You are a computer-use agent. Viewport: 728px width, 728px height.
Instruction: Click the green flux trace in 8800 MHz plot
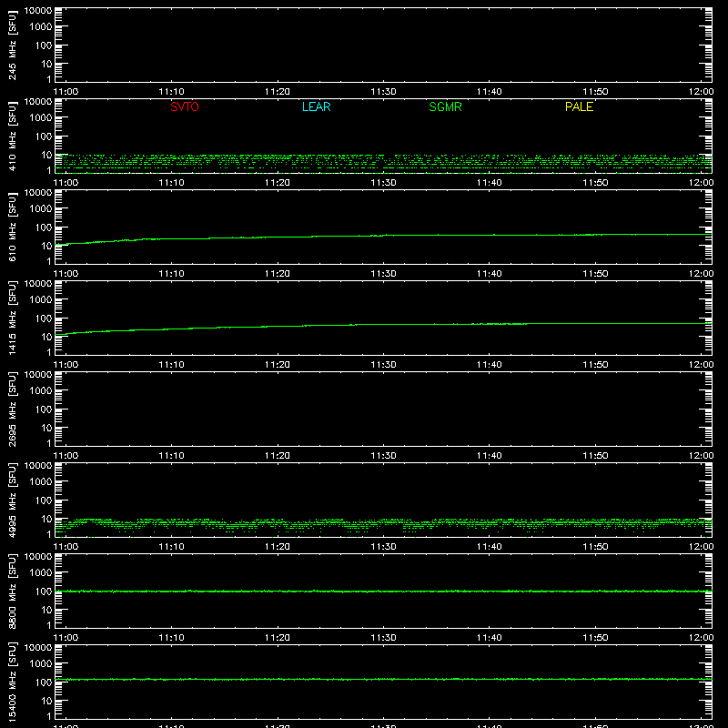tap(383, 591)
